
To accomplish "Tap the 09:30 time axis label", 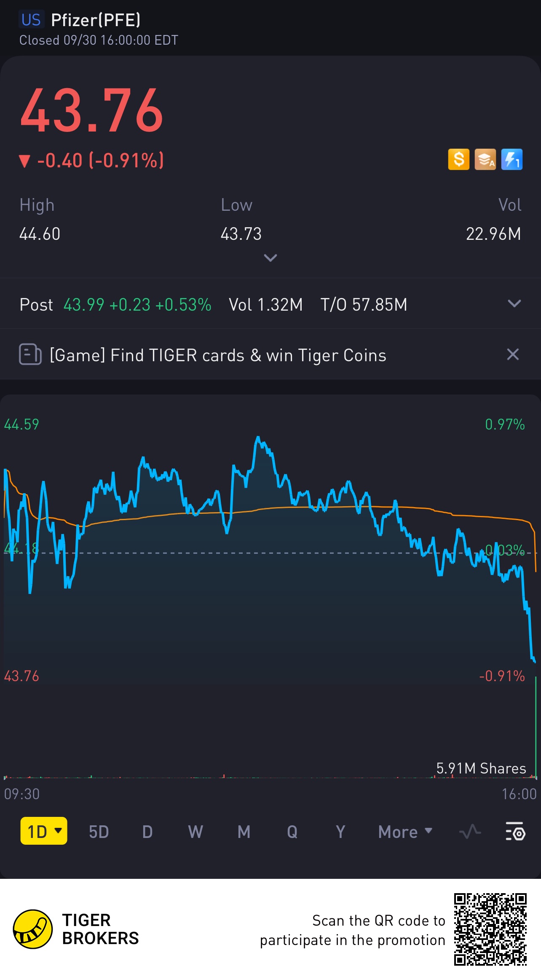I will pyautogui.click(x=22, y=794).
